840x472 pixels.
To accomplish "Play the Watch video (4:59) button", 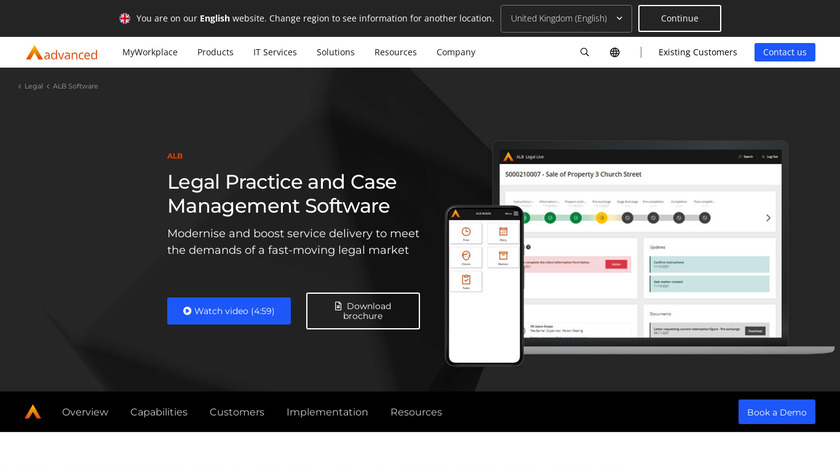I will click(229, 311).
